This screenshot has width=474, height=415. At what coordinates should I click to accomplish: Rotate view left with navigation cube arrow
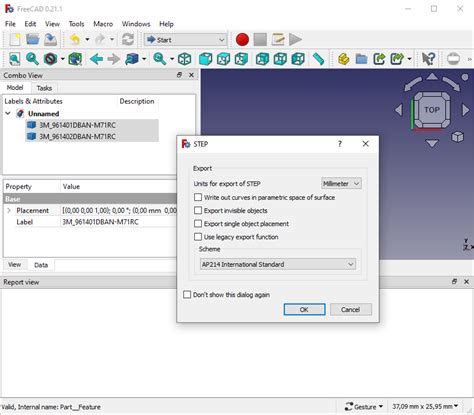(398, 110)
